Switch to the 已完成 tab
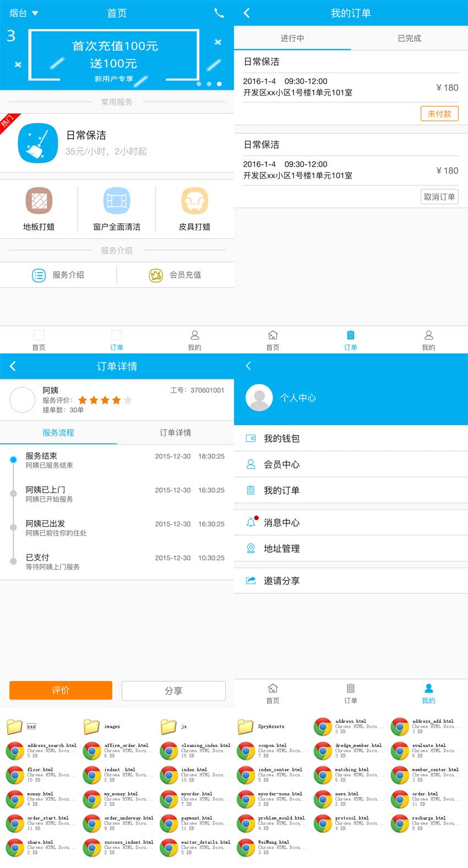Image resolution: width=468 pixels, height=868 pixels. [x=409, y=39]
